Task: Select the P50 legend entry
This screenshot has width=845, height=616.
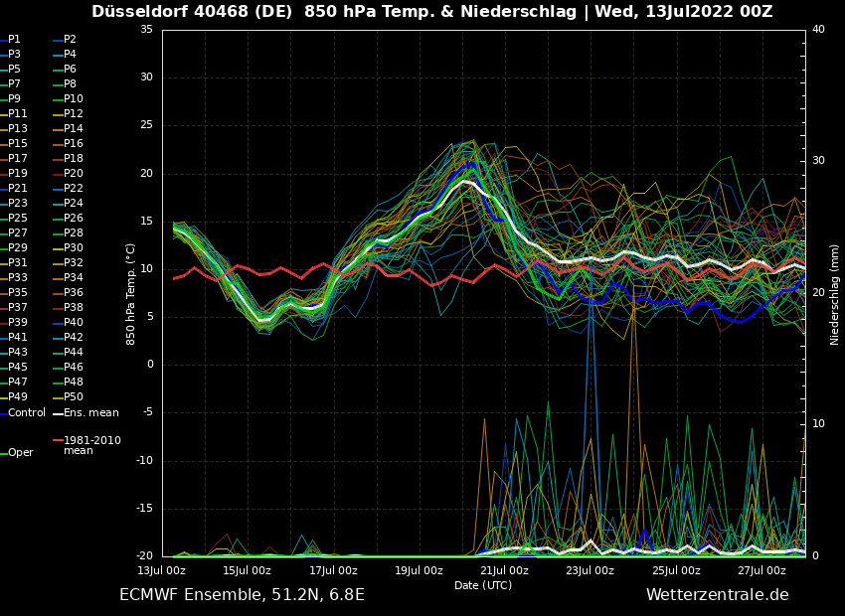Action: click(x=74, y=397)
